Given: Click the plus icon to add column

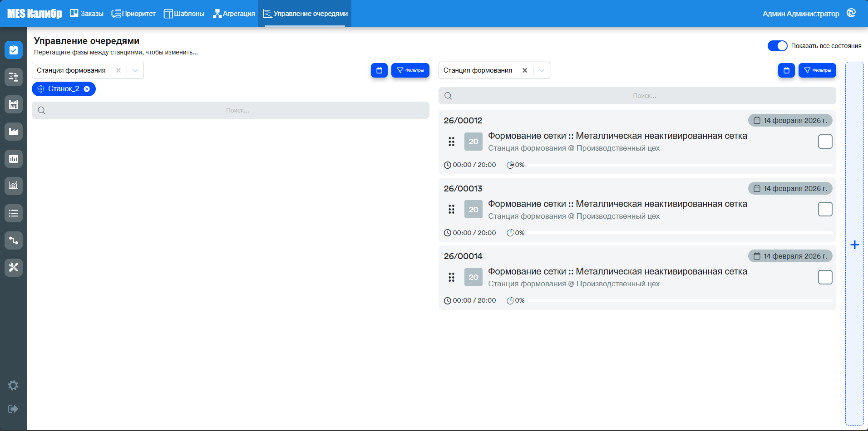Looking at the screenshot, I should coord(854,245).
